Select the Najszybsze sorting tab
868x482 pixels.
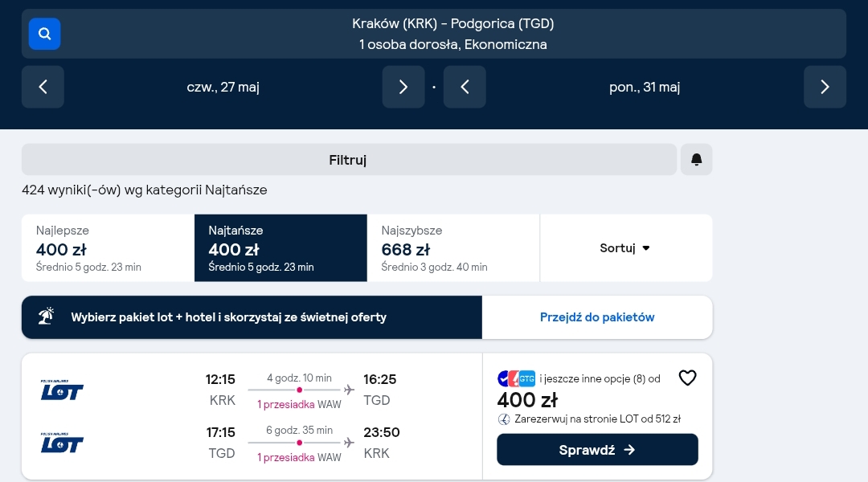point(453,248)
